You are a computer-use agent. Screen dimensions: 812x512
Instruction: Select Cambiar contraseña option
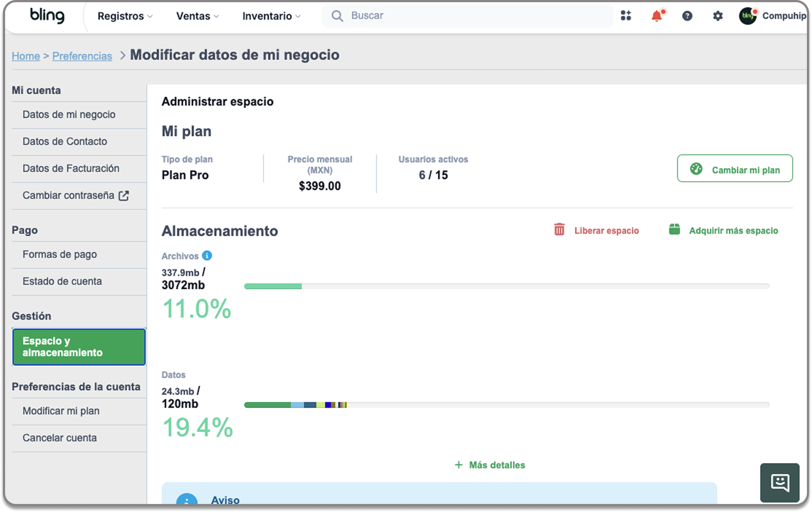(79, 196)
